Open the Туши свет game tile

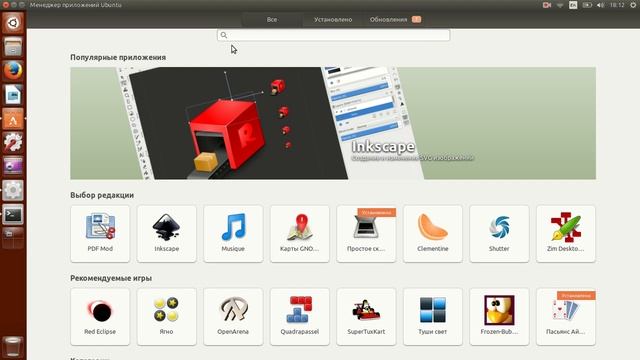pos(433,317)
